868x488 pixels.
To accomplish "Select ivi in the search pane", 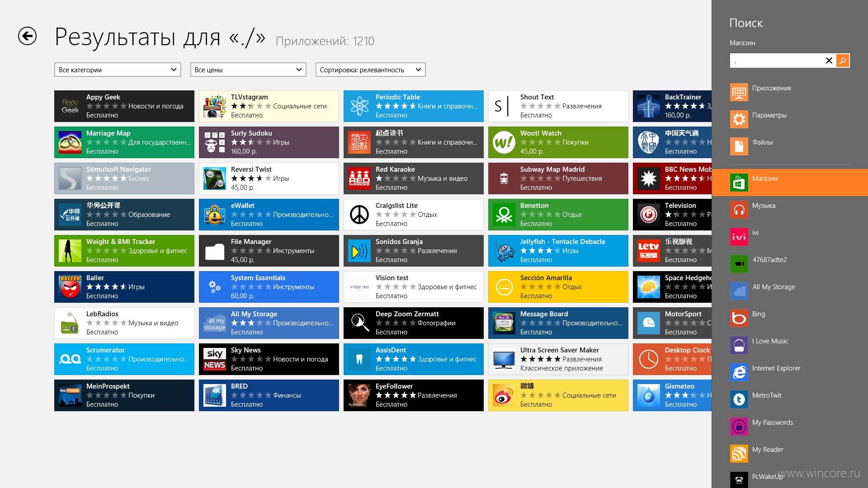I will point(790,237).
